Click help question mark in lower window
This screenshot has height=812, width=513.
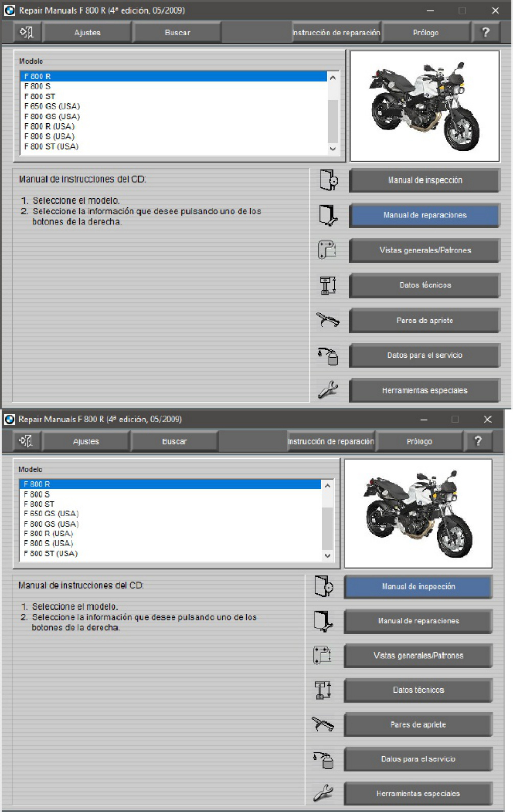click(478, 441)
